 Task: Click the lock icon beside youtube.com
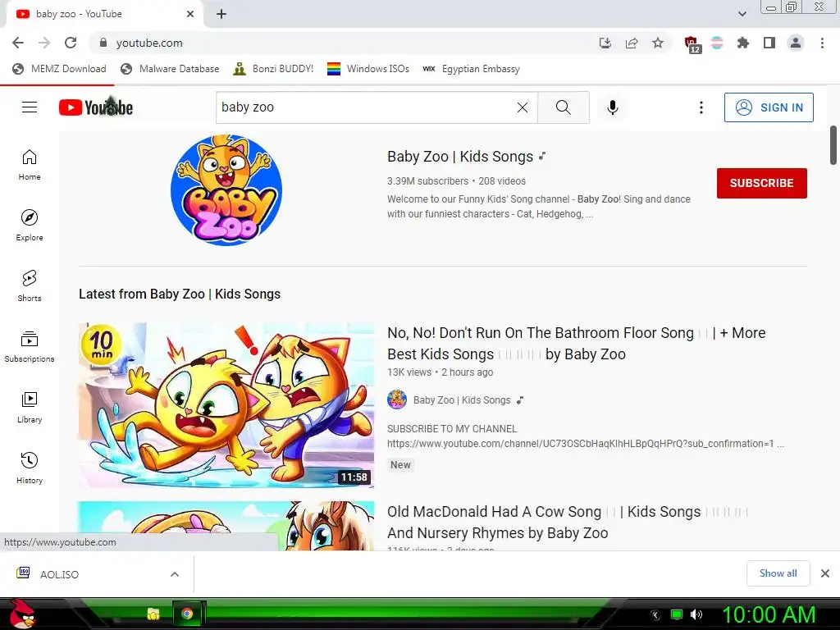[103, 43]
